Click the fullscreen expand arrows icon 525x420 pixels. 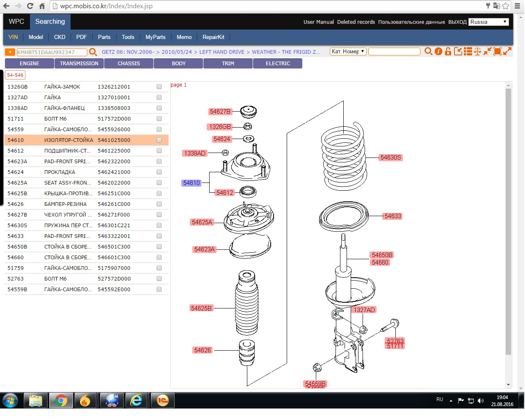(508, 51)
